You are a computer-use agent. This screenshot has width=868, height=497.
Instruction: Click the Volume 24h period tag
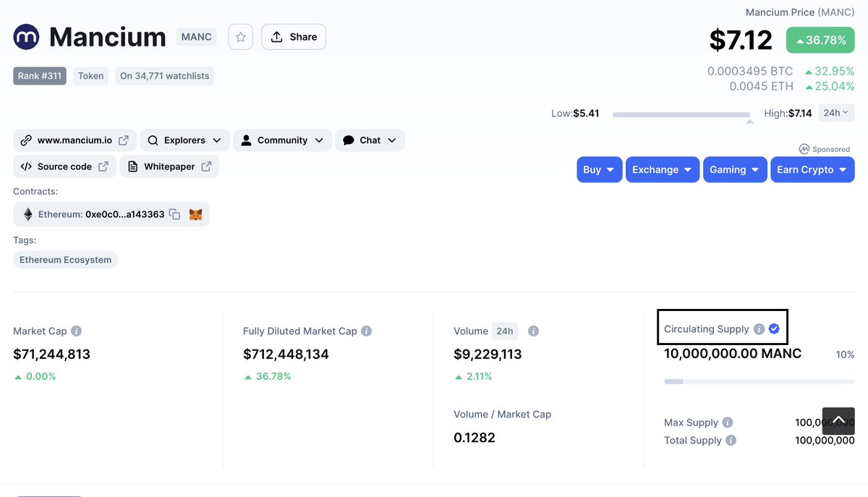[504, 331]
